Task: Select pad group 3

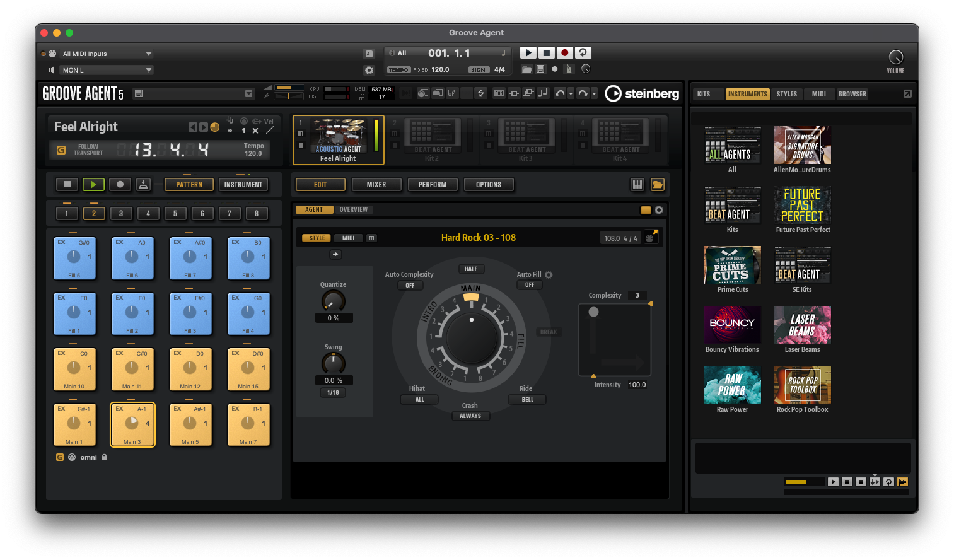Action: (x=121, y=213)
